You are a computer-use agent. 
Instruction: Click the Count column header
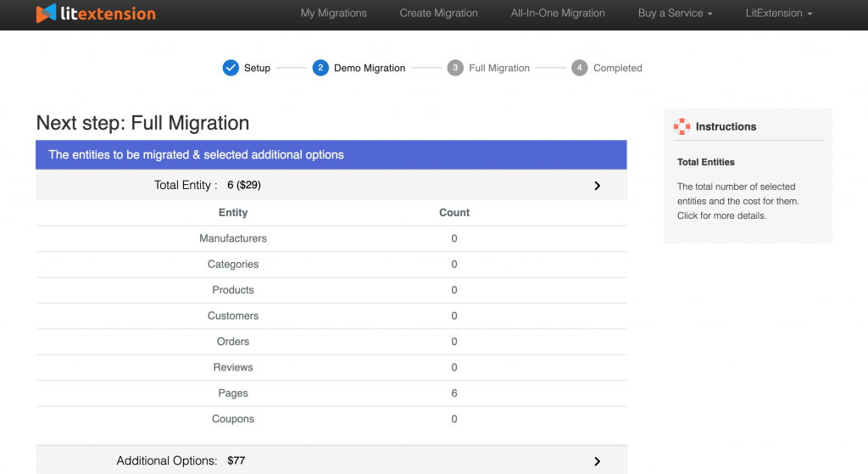(x=454, y=213)
